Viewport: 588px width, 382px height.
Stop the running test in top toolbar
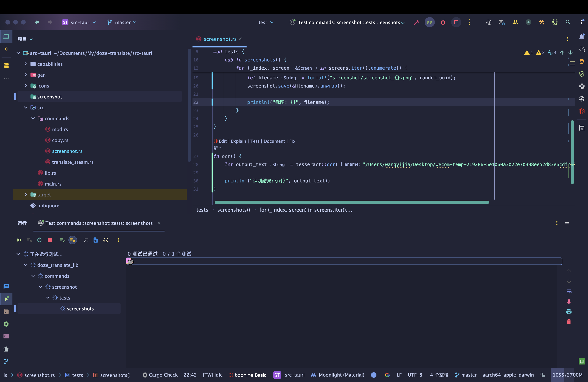pos(456,22)
